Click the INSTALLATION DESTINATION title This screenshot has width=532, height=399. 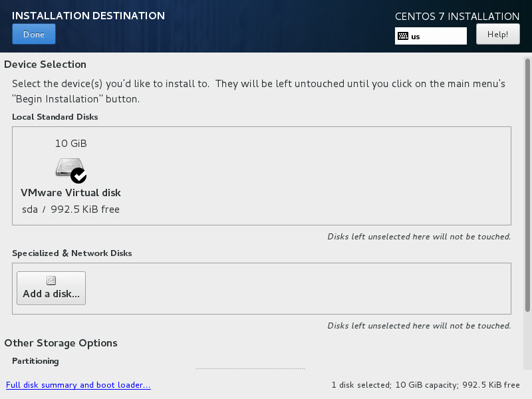[88, 15]
